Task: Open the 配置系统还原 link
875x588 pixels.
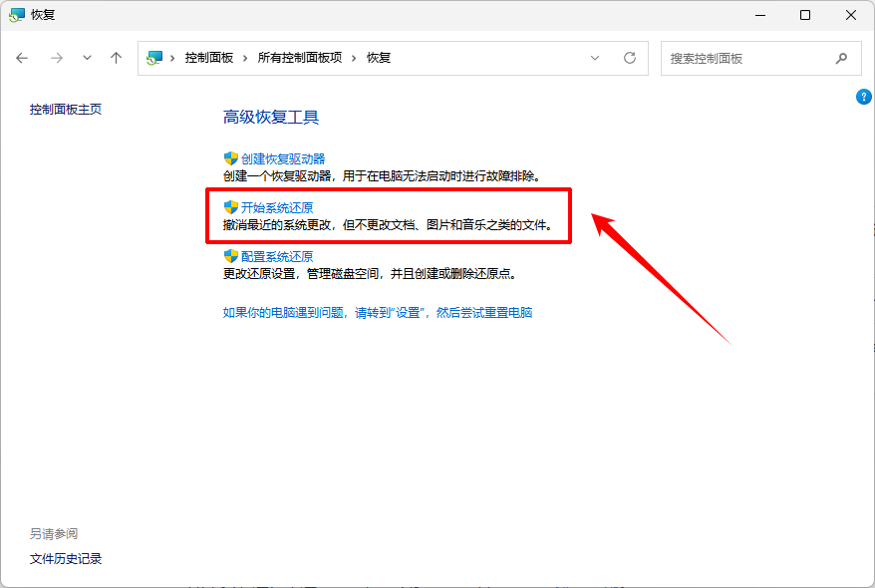Action: click(277, 256)
